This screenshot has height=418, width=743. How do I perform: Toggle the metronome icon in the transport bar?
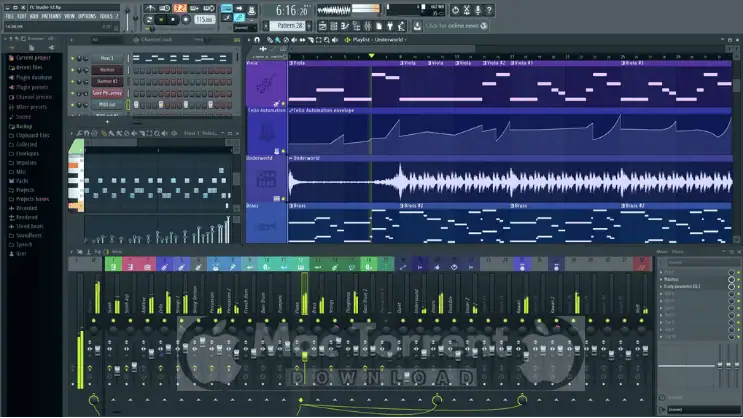tap(150, 8)
